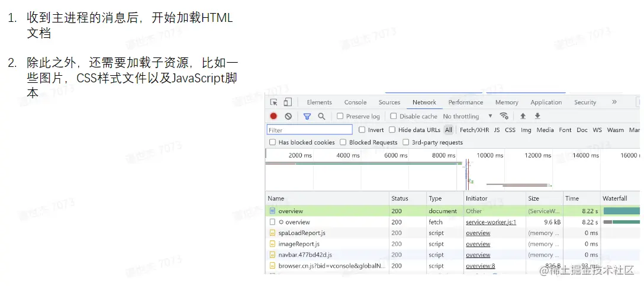Image resolution: width=644 pixels, height=286 pixels.
Task: Check the Hide data URLs checkbox
Action: click(392, 130)
